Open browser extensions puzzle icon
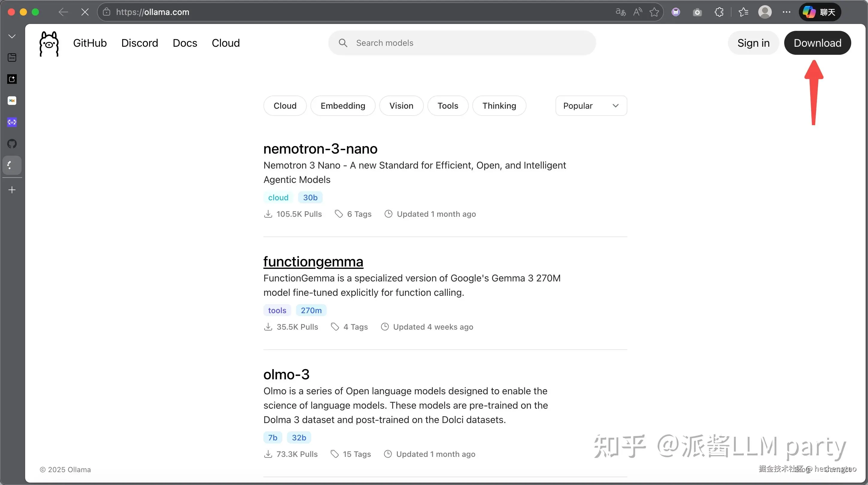The image size is (868, 485). coord(719,12)
